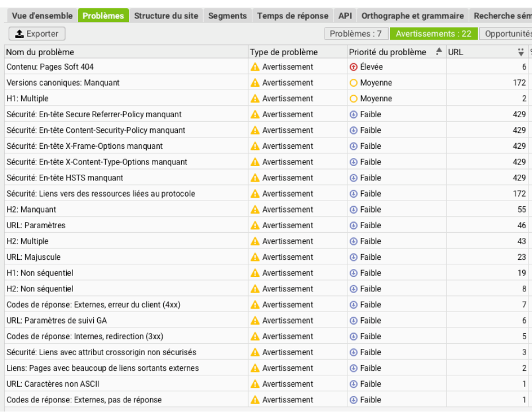The width and height of the screenshot is (532, 419).
Task: Switch to Structure du site tab
Action: pyautogui.click(x=166, y=16)
